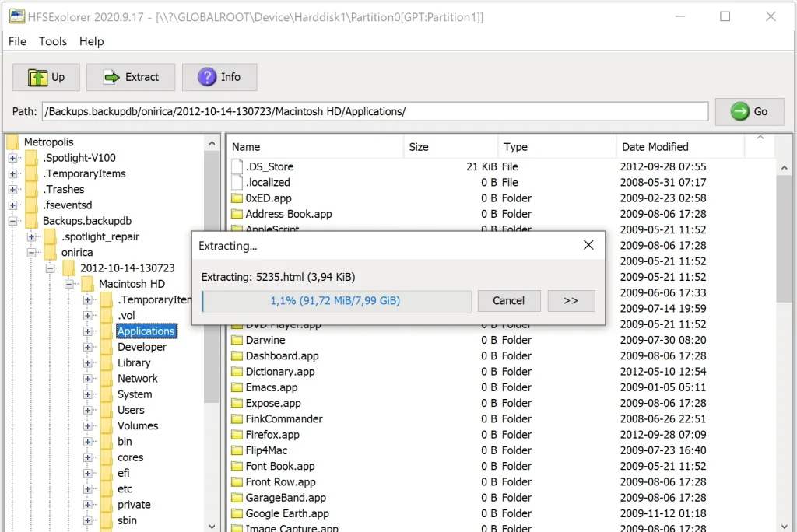Click the >> details button in dialog

pos(571,301)
